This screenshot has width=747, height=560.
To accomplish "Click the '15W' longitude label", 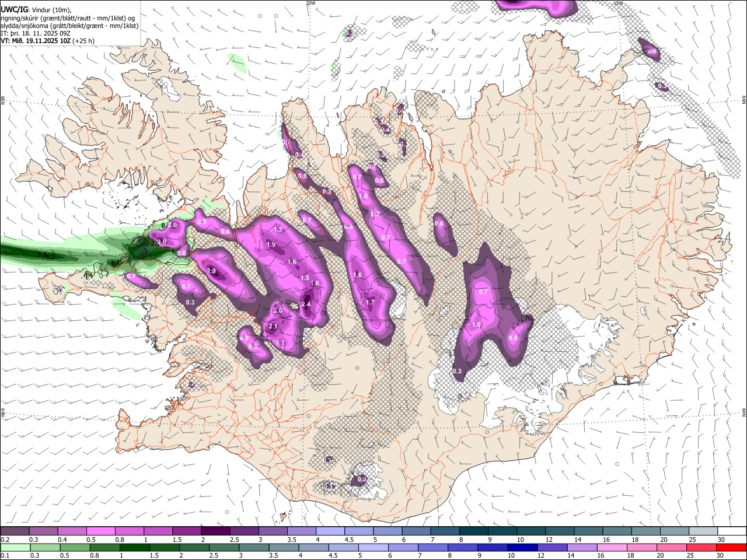I will coord(619,3).
